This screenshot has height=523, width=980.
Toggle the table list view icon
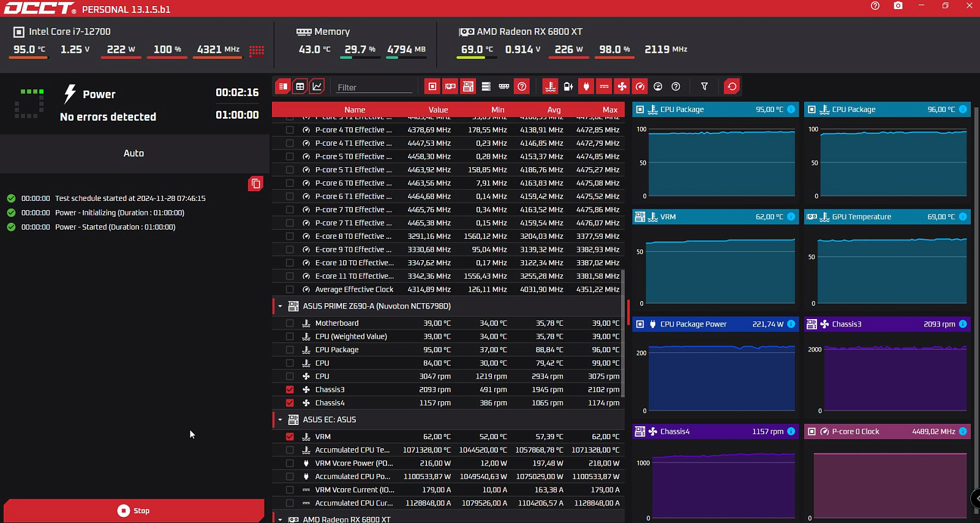point(282,86)
